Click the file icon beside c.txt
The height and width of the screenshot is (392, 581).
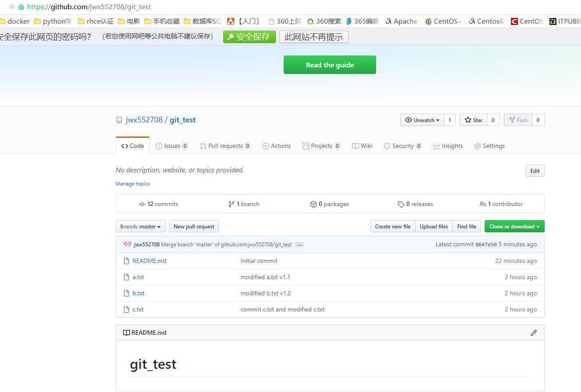tap(127, 309)
